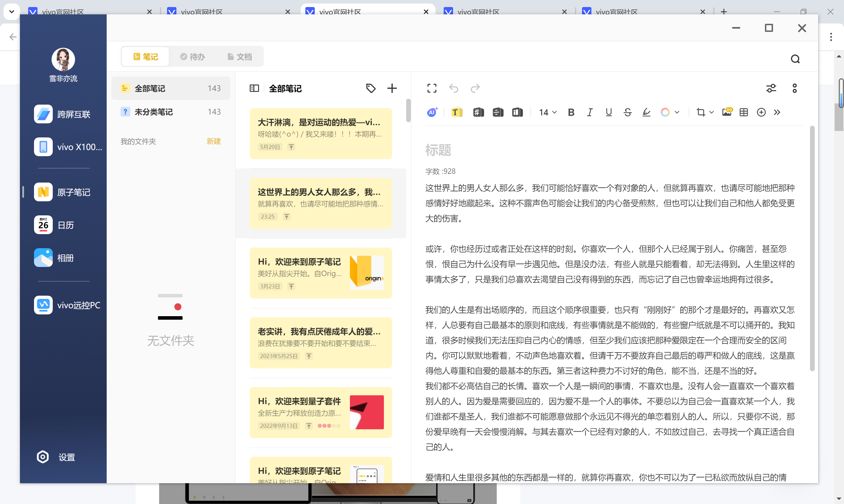Screen dimensions: 844x504
Task: Open 日历 in sidebar
Action: tap(54, 225)
